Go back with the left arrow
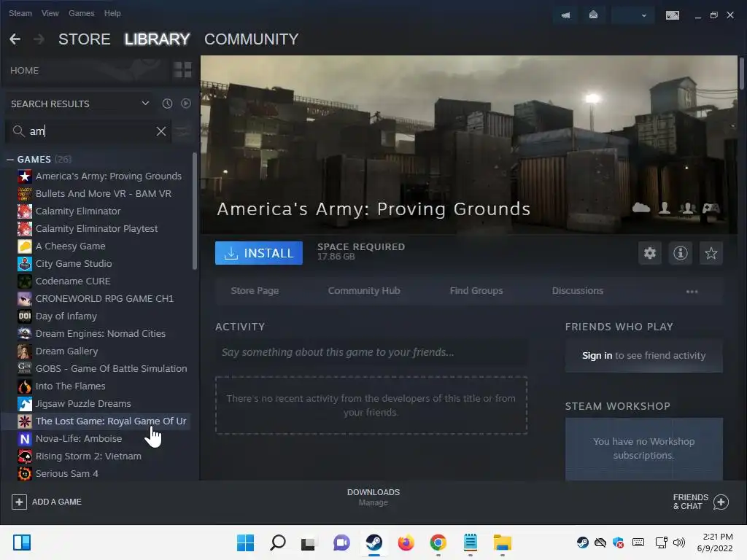The image size is (747, 560). click(15, 39)
